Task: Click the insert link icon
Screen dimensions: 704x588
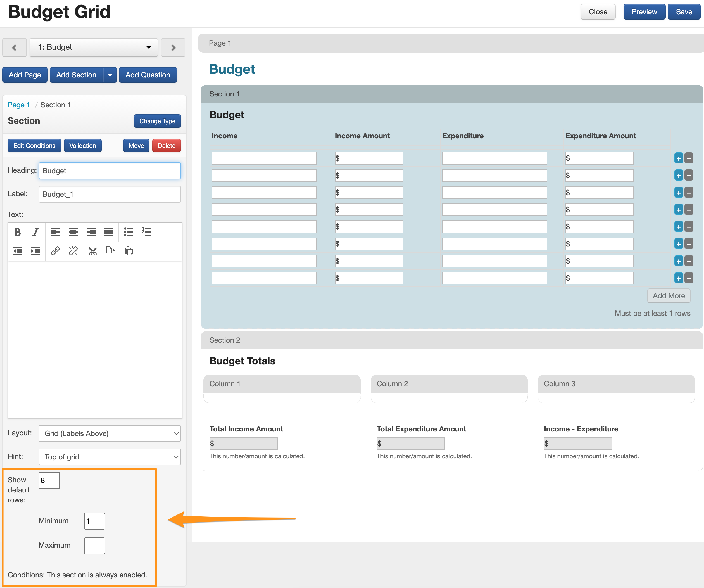Action: pos(55,251)
